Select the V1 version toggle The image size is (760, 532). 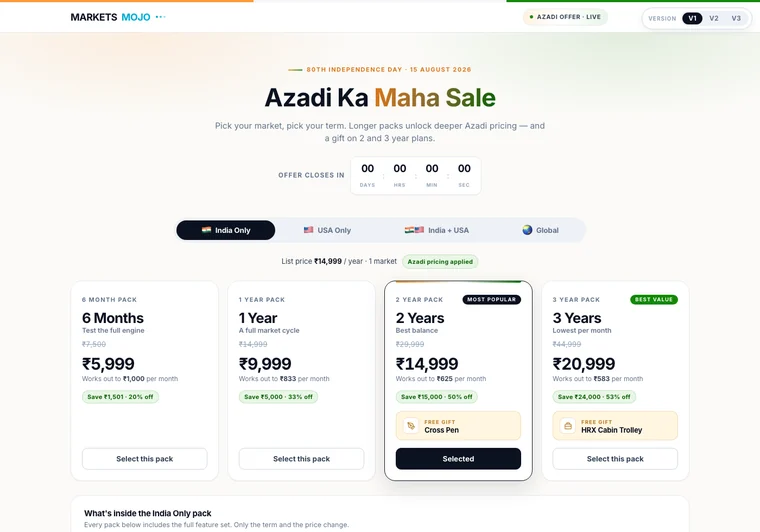[x=692, y=18]
